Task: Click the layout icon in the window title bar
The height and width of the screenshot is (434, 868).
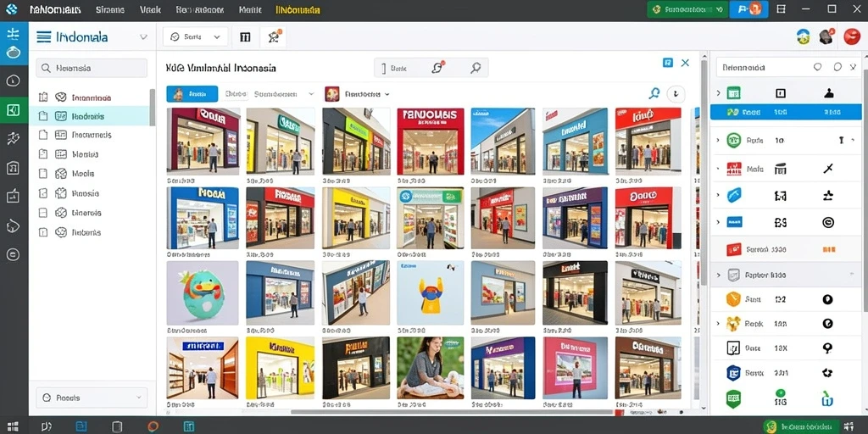Action: [781, 8]
